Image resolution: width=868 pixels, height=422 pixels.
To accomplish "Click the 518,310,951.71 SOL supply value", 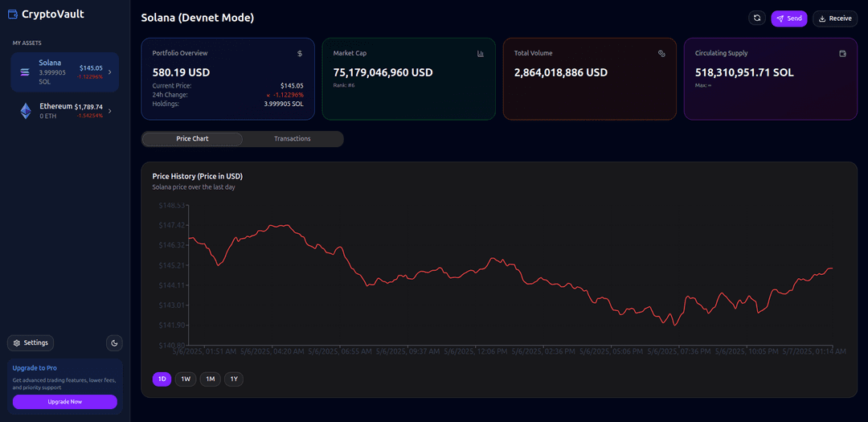I will pyautogui.click(x=744, y=72).
